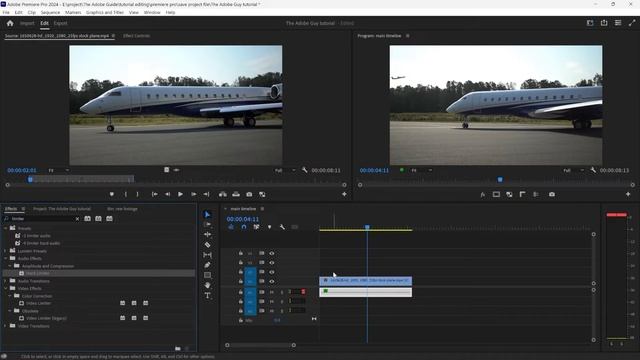Open Source monitor zoom level Fit dropdown

point(58,170)
